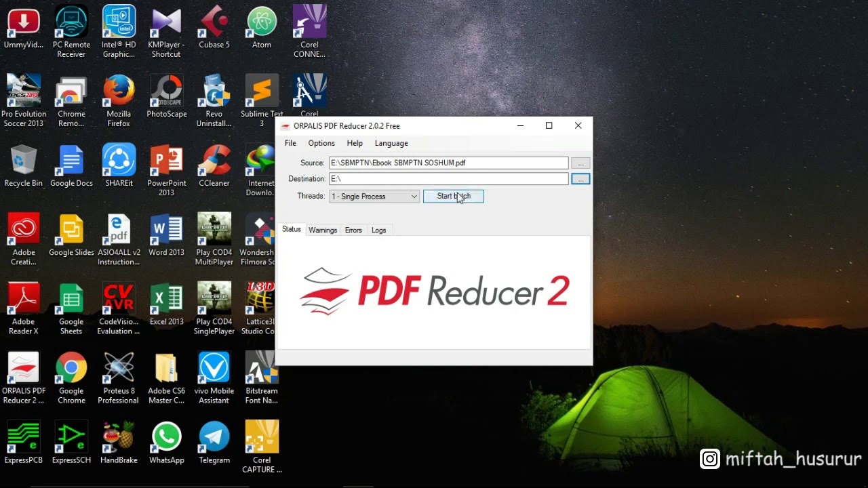The height and width of the screenshot is (488, 868).
Task: Open Sublime Text 3 desktop icon
Action: (x=262, y=100)
